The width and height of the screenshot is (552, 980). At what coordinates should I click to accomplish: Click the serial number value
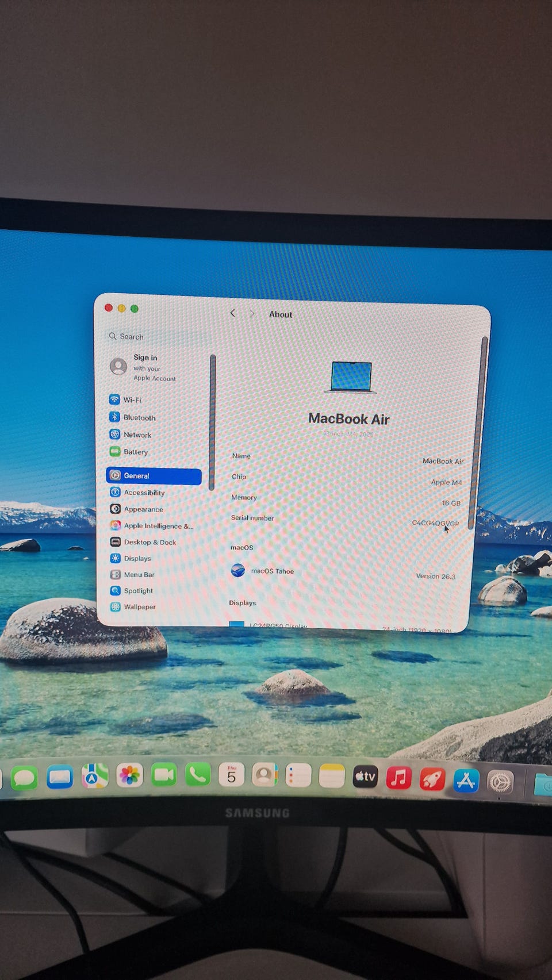[435, 523]
